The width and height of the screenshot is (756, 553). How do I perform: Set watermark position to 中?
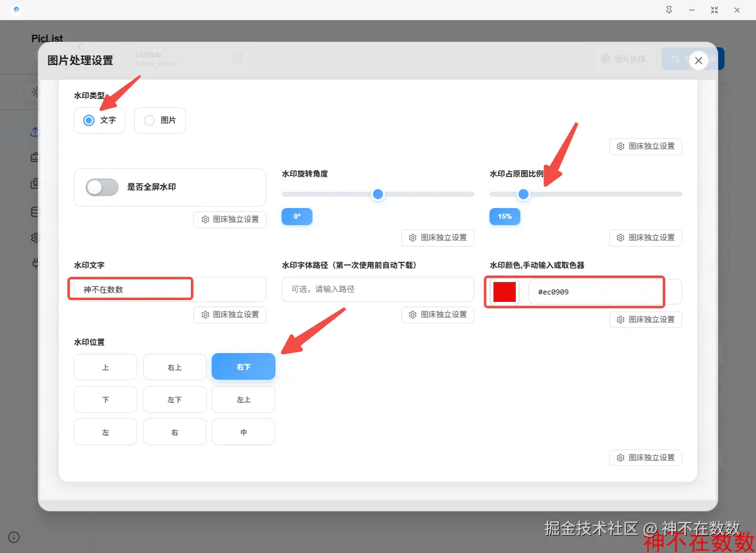tap(243, 432)
